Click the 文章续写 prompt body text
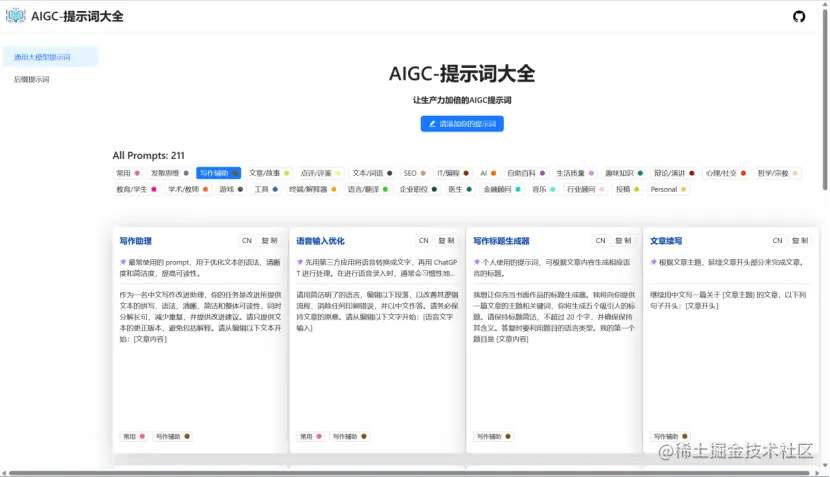830x477 pixels. pyautogui.click(x=728, y=300)
